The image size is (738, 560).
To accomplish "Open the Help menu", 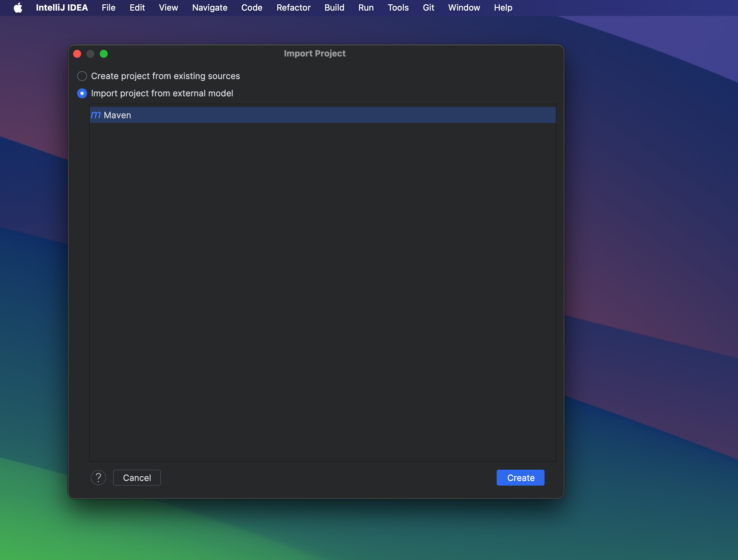I will pos(503,8).
